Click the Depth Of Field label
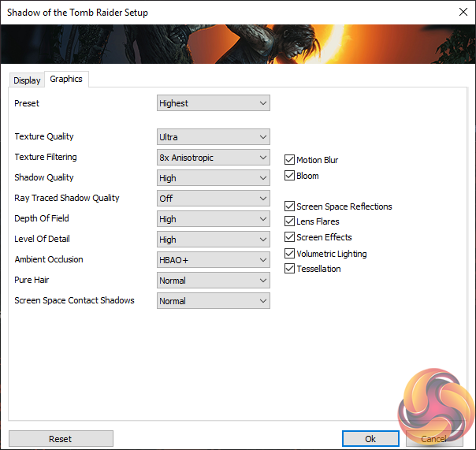Screen dimensions: 476x450 [42, 218]
